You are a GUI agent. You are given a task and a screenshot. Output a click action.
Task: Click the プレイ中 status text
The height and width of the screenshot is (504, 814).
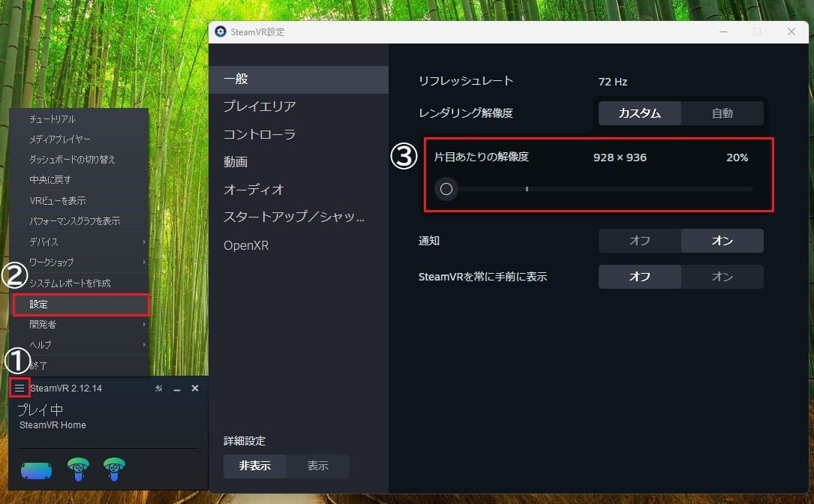pos(41,410)
